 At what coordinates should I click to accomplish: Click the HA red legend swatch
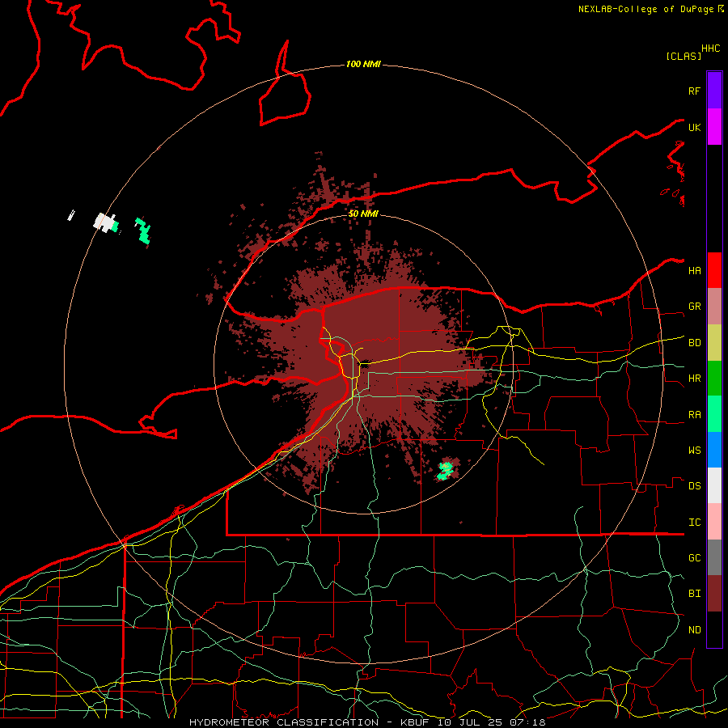[714, 270]
